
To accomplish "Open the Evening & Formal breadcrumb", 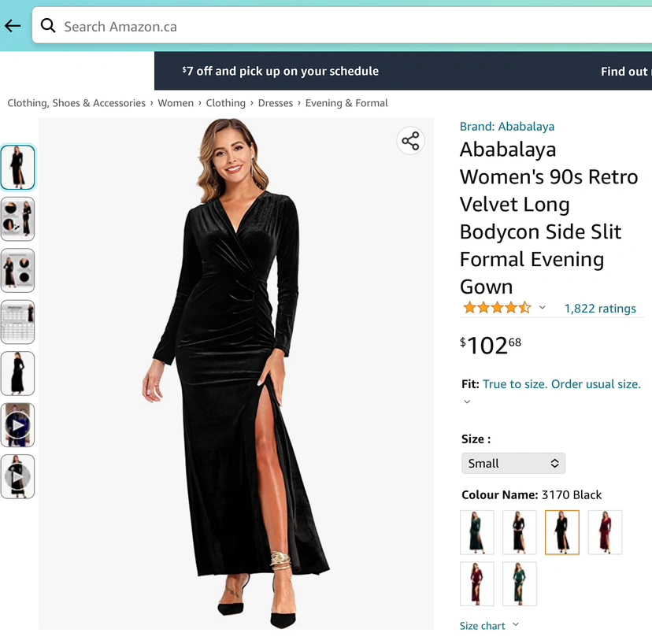I will (x=346, y=103).
